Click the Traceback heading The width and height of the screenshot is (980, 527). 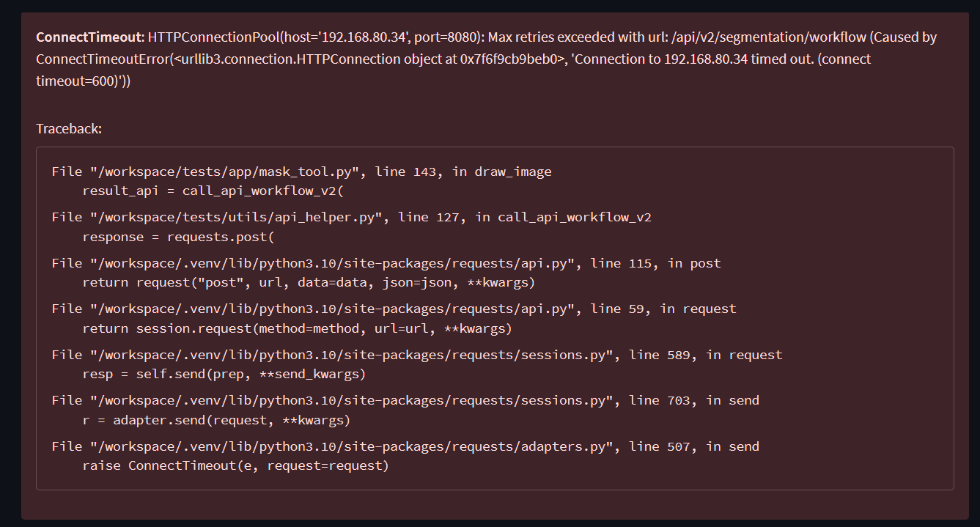(69, 129)
